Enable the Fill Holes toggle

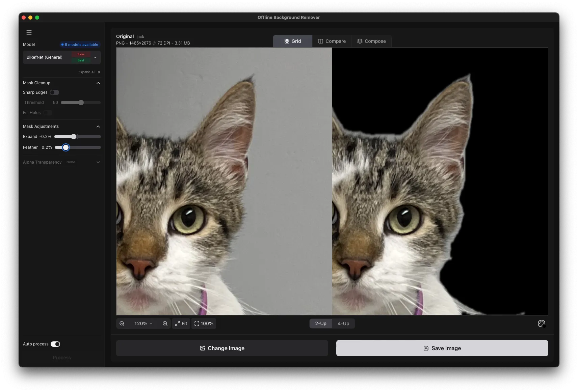(x=48, y=113)
